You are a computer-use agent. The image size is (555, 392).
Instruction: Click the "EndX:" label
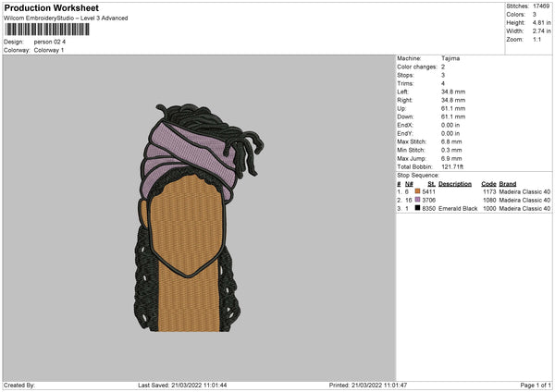pos(405,125)
